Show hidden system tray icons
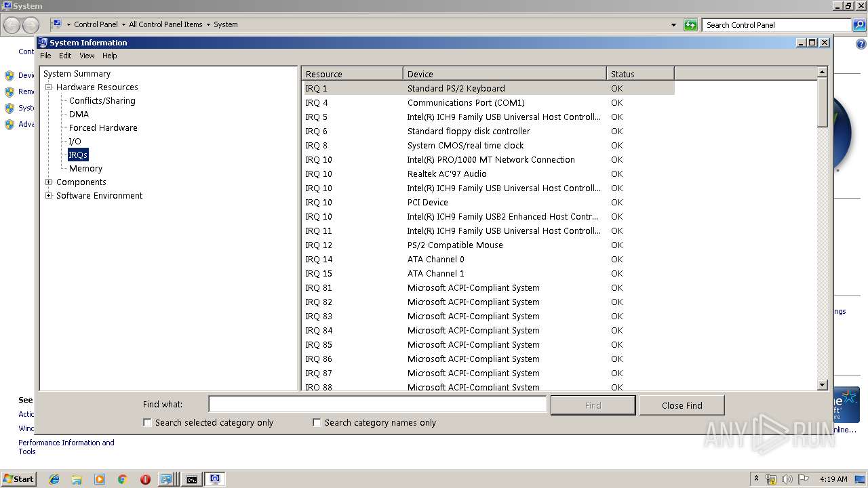868x488 pixels. 757,479
